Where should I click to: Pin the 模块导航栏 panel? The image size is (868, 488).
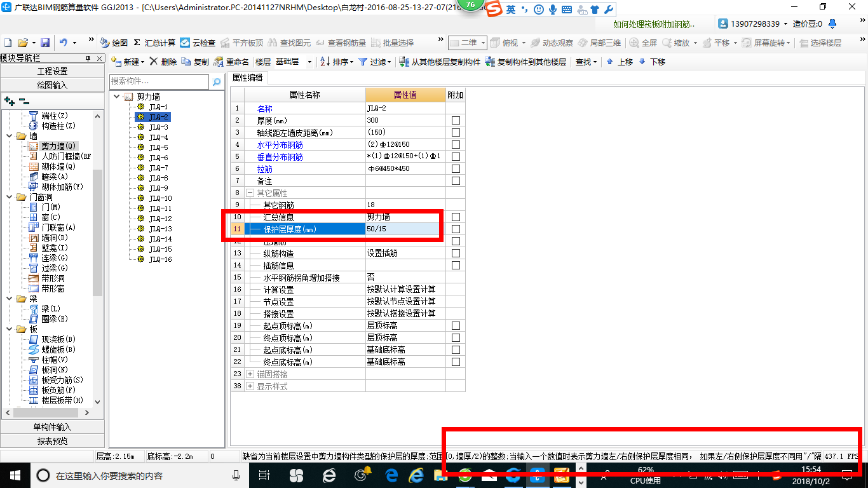(88, 58)
